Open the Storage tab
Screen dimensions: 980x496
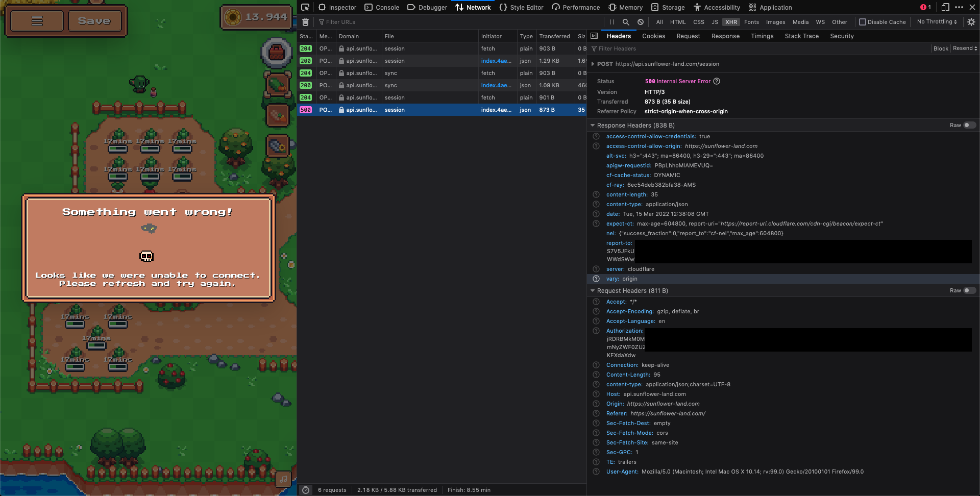[668, 7]
